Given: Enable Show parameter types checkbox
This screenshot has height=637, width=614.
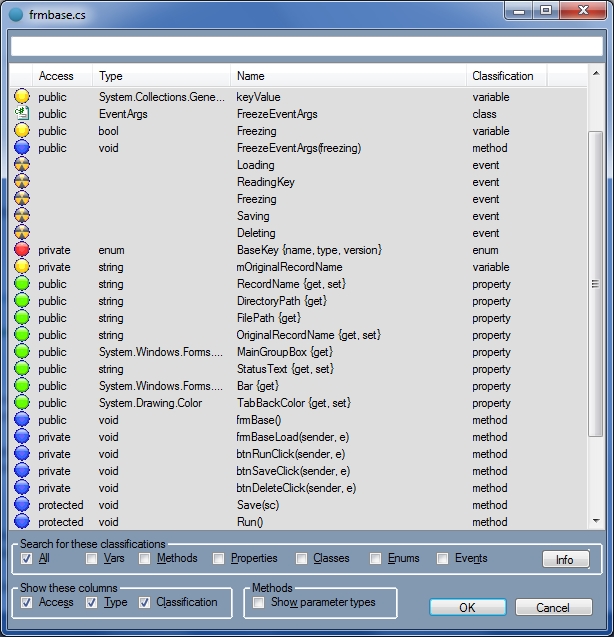Looking at the screenshot, I should [258, 602].
